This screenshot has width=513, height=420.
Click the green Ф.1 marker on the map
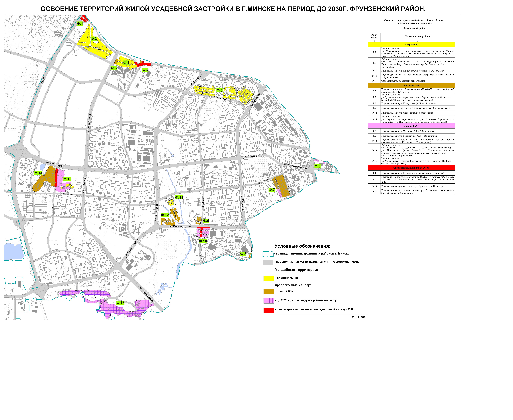point(80,24)
